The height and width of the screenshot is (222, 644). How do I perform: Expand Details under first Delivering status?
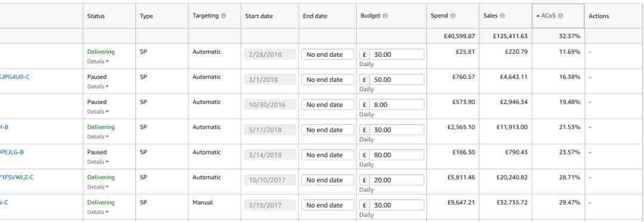click(98, 61)
